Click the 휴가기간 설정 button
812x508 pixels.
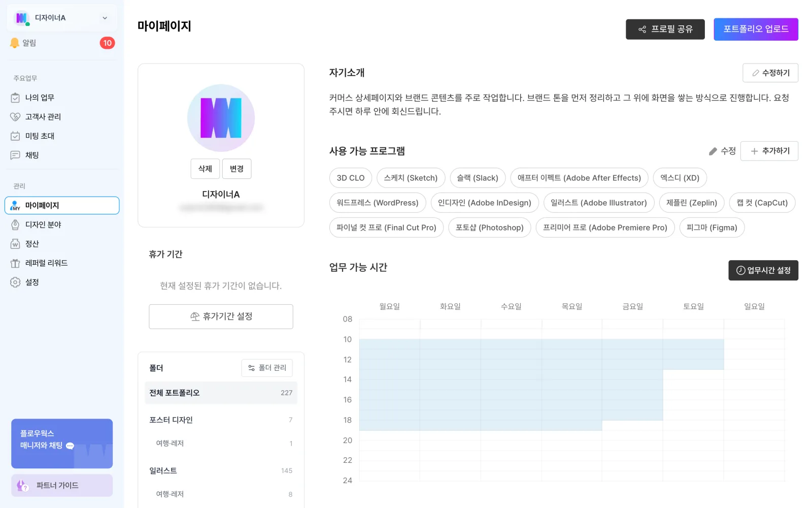[x=221, y=316]
